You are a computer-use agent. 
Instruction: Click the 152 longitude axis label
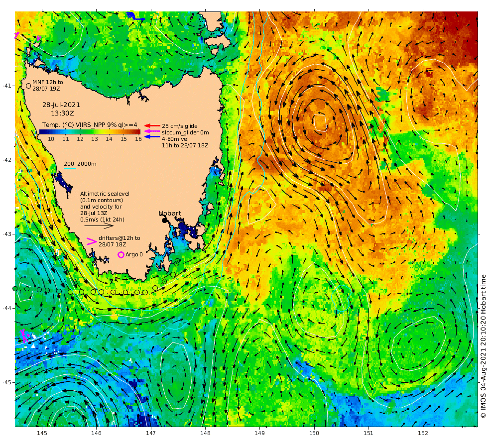(423, 433)
